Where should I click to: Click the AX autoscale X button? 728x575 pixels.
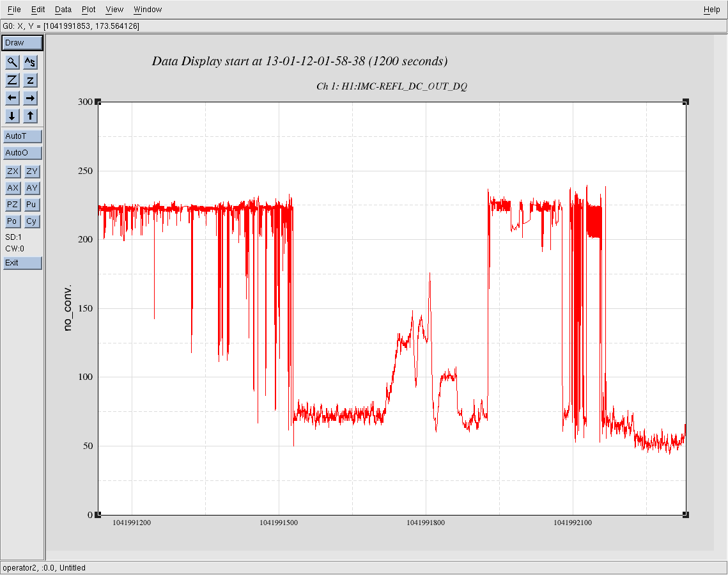click(x=13, y=188)
